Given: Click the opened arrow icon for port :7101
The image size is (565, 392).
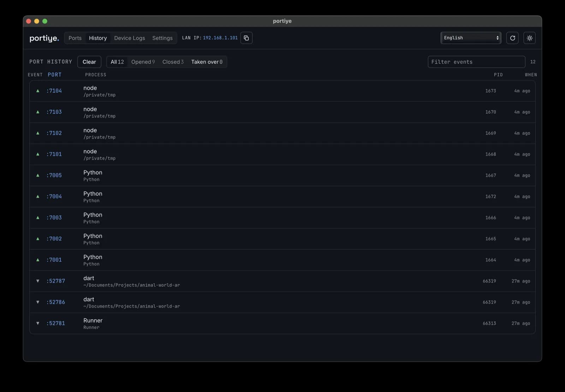Looking at the screenshot, I should [x=38, y=154].
